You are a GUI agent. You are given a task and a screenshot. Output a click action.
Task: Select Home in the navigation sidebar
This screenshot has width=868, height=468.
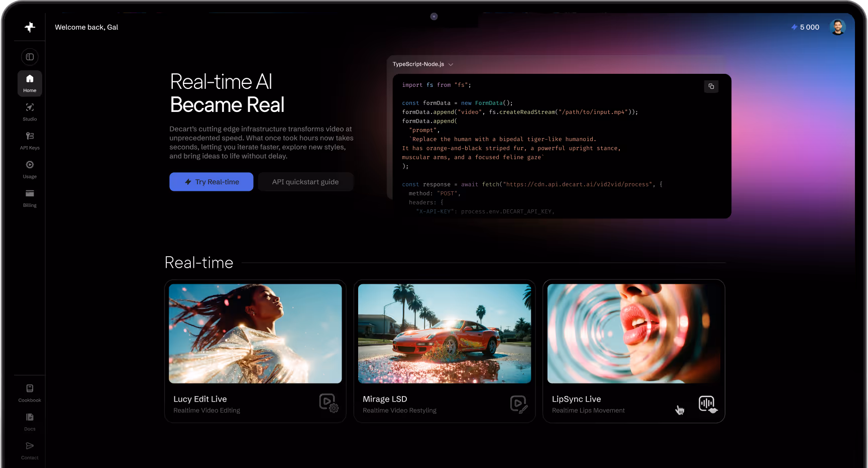click(x=30, y=83)
